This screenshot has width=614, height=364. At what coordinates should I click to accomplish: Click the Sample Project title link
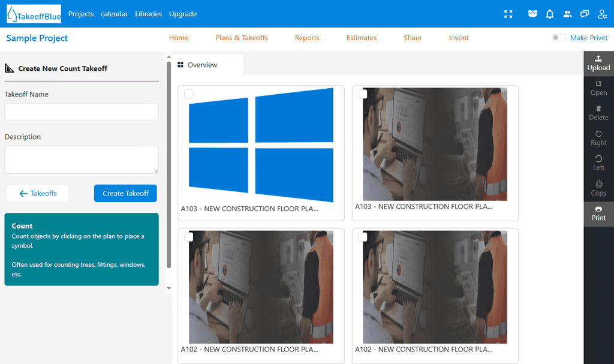pyautogui.click(x=37, y=38)
